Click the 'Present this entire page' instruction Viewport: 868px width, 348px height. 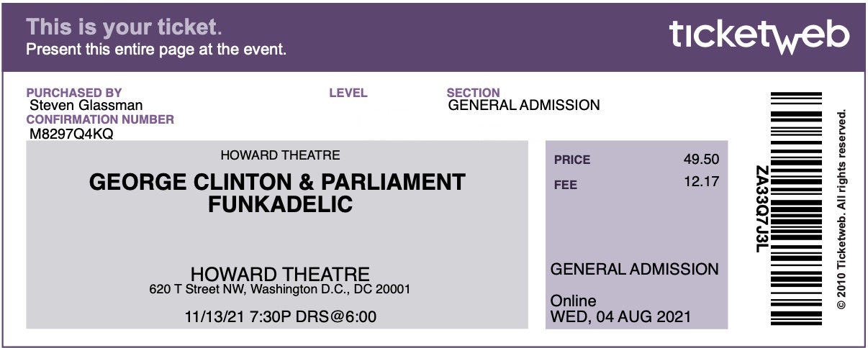pyautogui.click(x=156, y=50)
